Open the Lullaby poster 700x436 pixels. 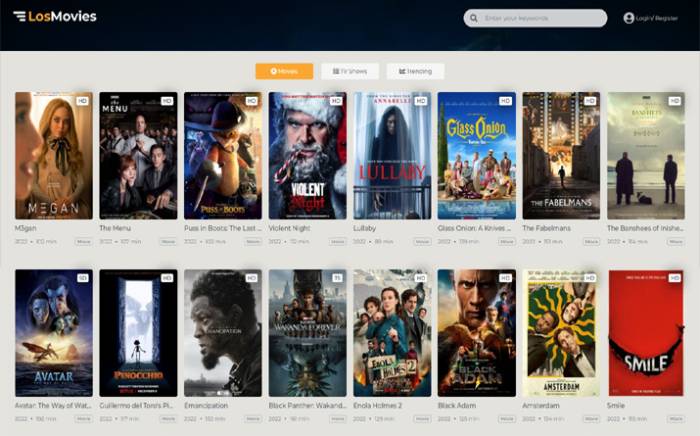(392, 155)
